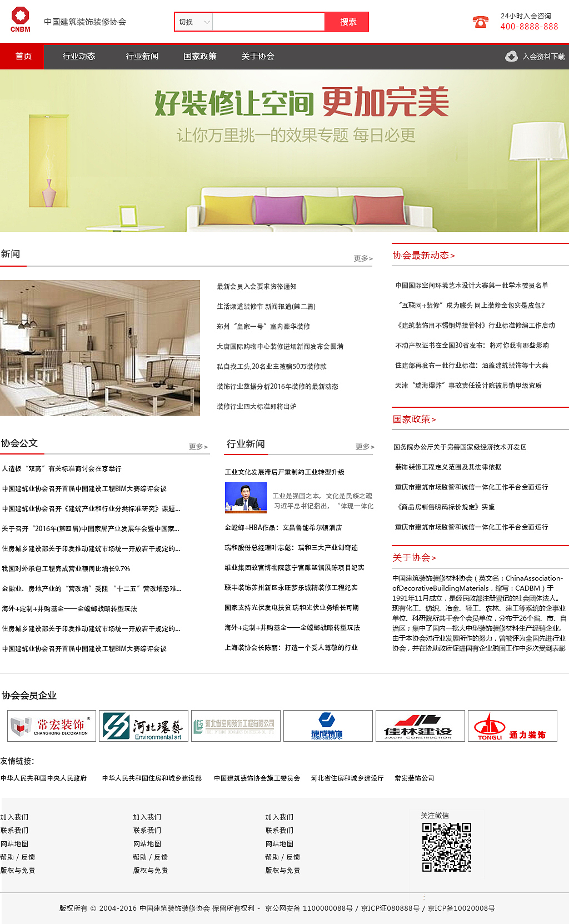The width and height of the screenshot is (569, 924).
Task: Open article 维业集团故宫博物院慈宁宫雕塑馆展陈项目纪实
Action: click(x=295, y=568)
